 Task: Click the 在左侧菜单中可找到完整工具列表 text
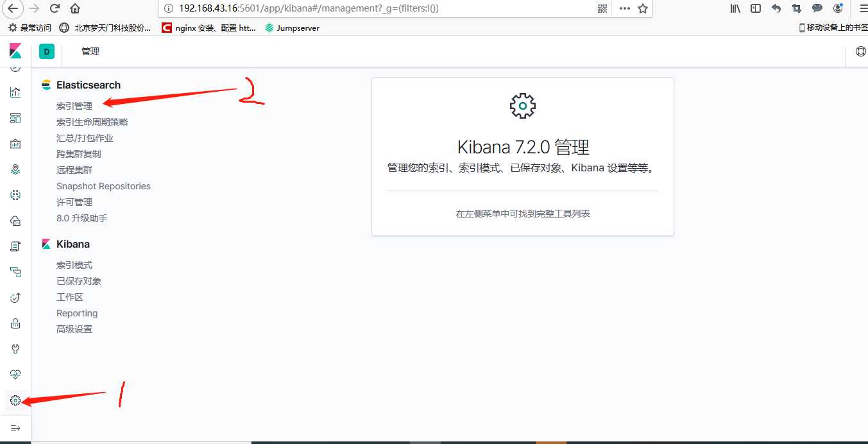[x=523, y=214]
